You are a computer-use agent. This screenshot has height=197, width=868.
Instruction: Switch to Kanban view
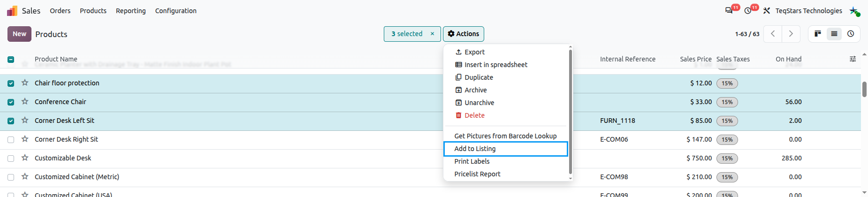click(818, 34)
